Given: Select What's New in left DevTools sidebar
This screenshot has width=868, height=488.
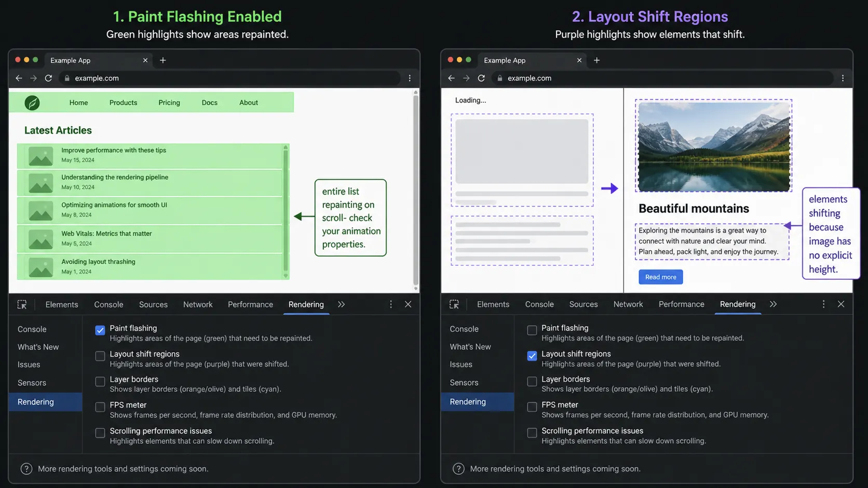Looking at the screenshot, I should [38, 347].
